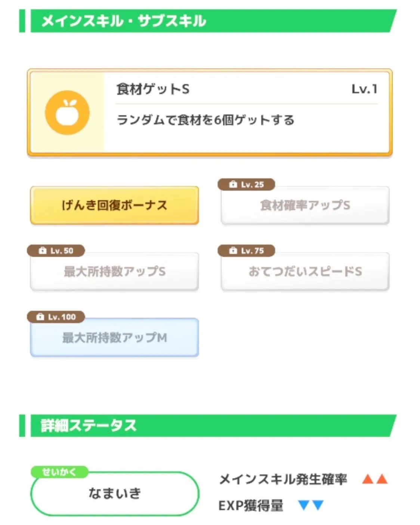
Task: Tap the ランダムで食材を6個ゲットする description
Action: coord(206,120)
